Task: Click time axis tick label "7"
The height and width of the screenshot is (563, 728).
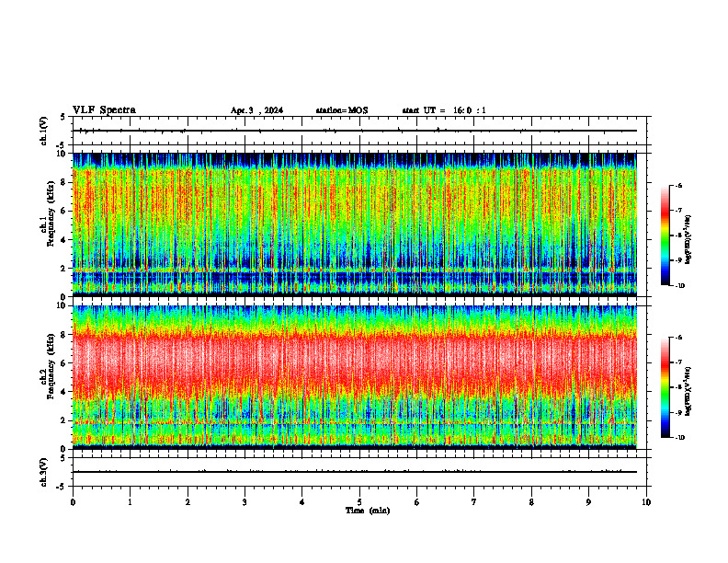Action: (x=474, y=502)
